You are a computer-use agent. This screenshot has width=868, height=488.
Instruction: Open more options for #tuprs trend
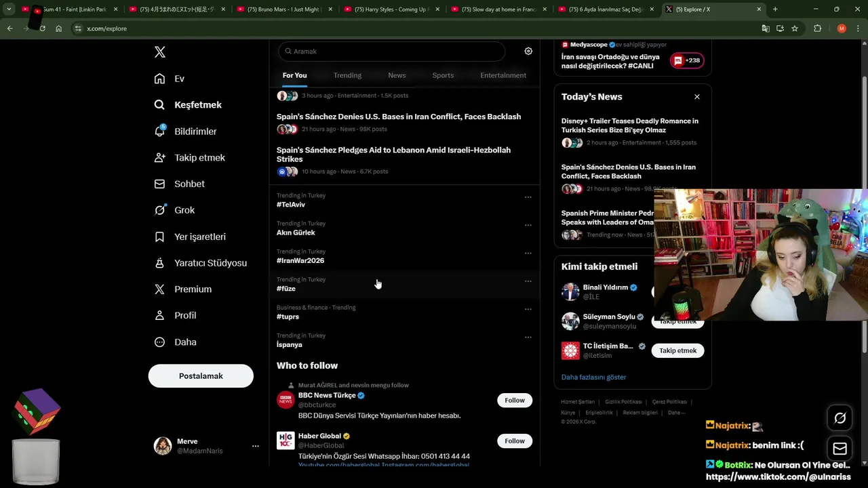click(528, 309)
